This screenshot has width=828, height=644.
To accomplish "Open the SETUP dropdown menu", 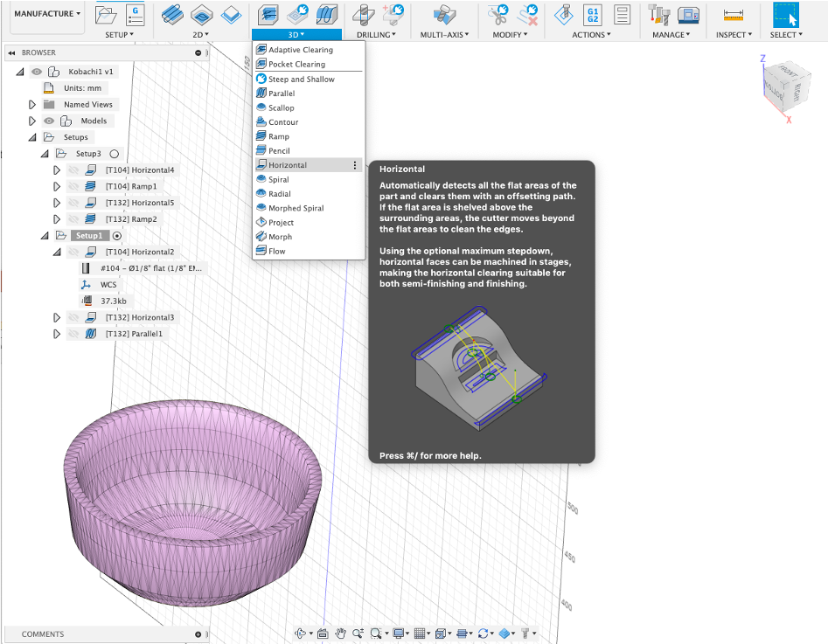I will (119, 34).
